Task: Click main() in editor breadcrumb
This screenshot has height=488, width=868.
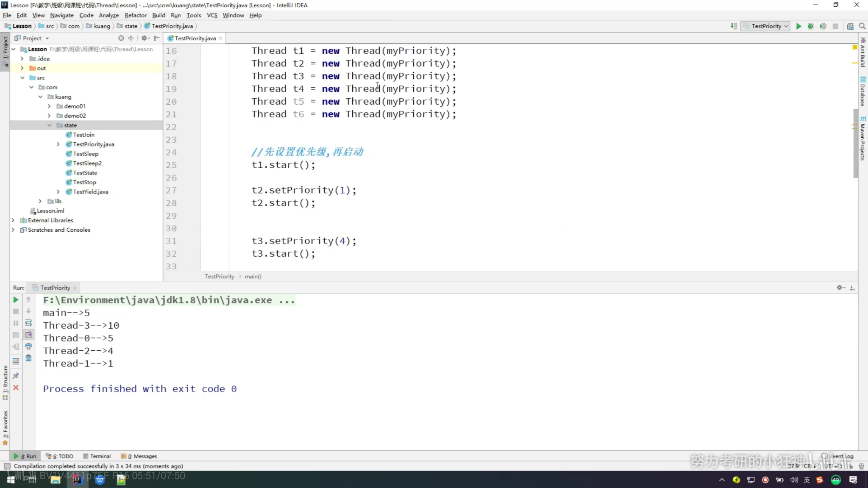Action: [x=253, y=277]
